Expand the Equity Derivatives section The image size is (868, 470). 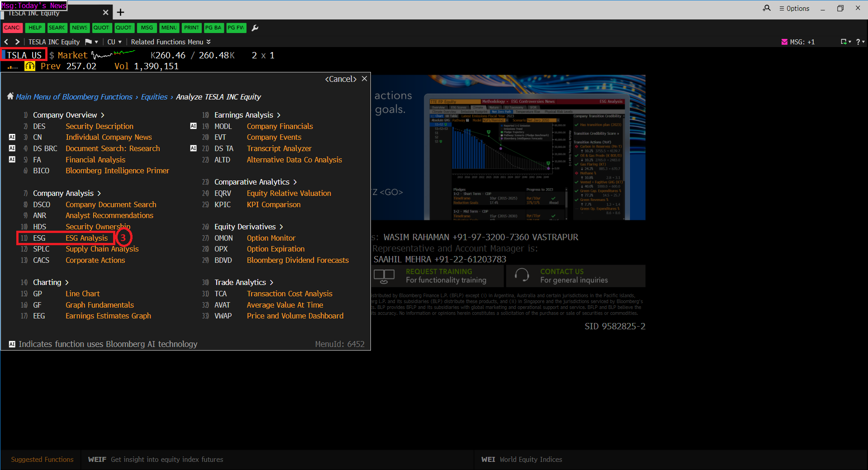pos(249,227)
